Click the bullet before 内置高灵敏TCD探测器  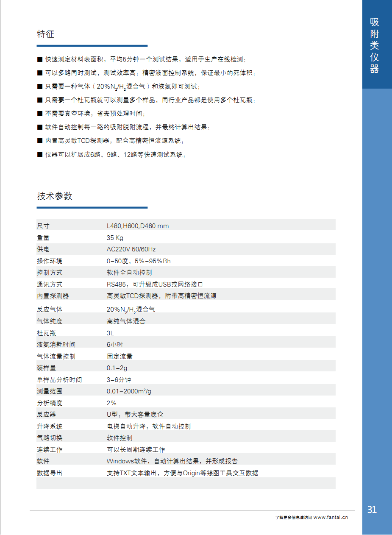[40, 141]
